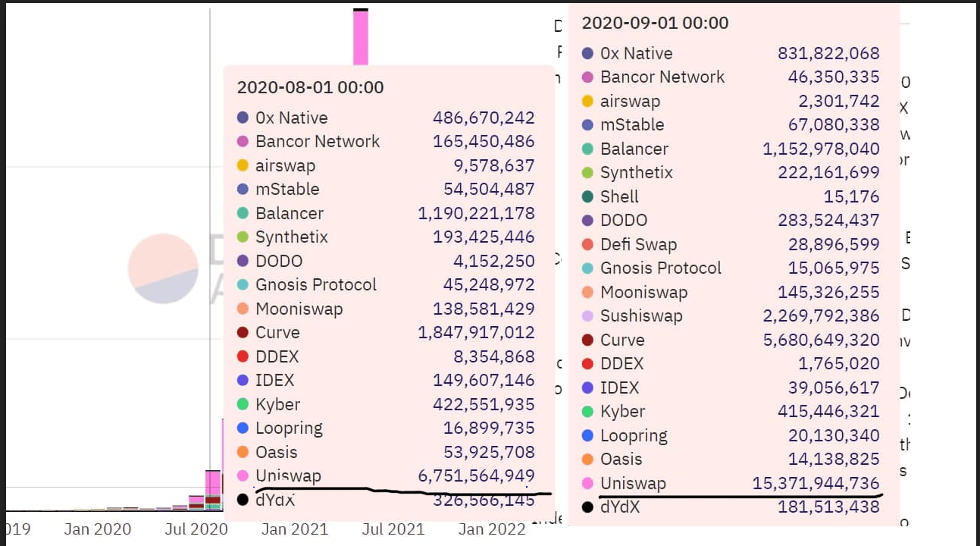Select mStable label in the September tooltip
Screen dimensions: 980x546
632,125
